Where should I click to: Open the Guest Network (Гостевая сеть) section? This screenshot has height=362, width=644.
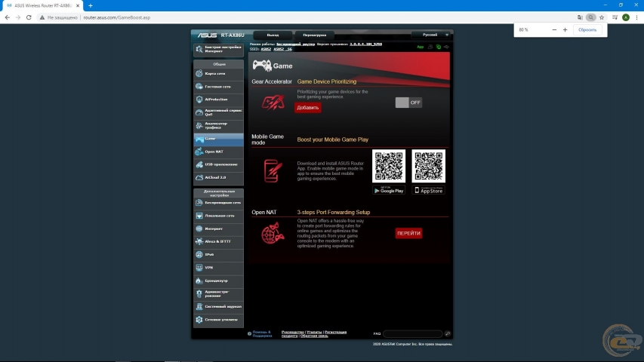click(x=218, y=87)
